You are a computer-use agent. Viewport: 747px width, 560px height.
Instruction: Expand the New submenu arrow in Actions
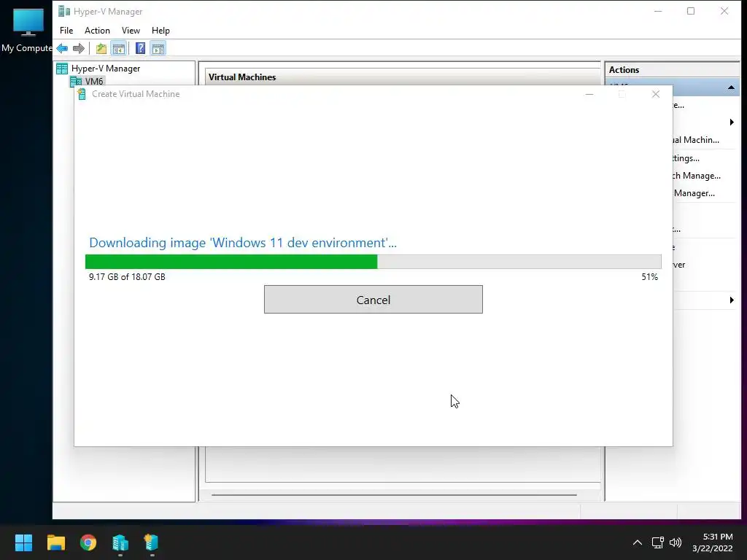(732, 122)
